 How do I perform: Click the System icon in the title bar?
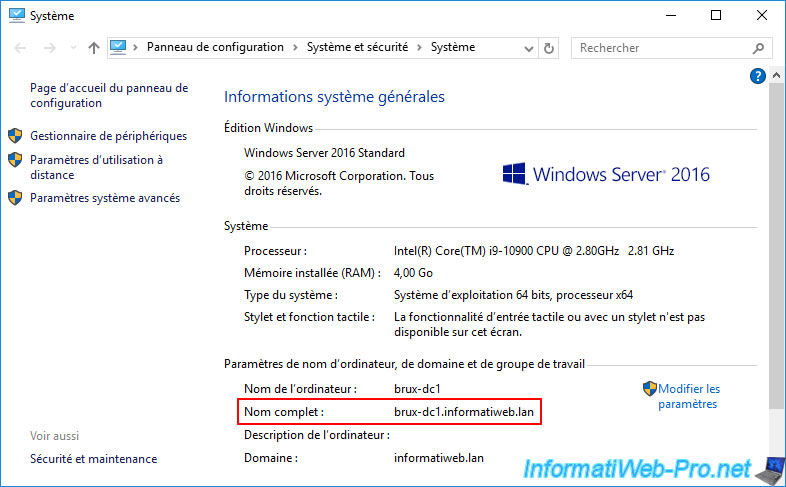[16, 15]
